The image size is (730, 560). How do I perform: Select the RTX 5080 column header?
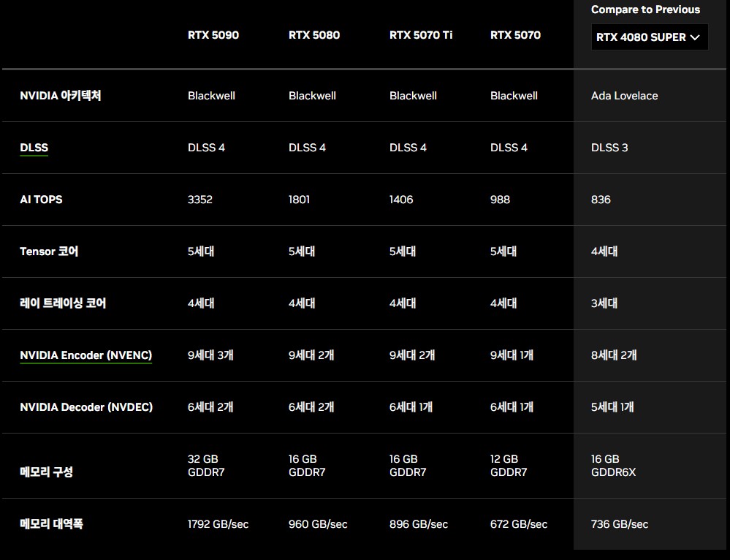pyautogui.click(x=314, y=35)
